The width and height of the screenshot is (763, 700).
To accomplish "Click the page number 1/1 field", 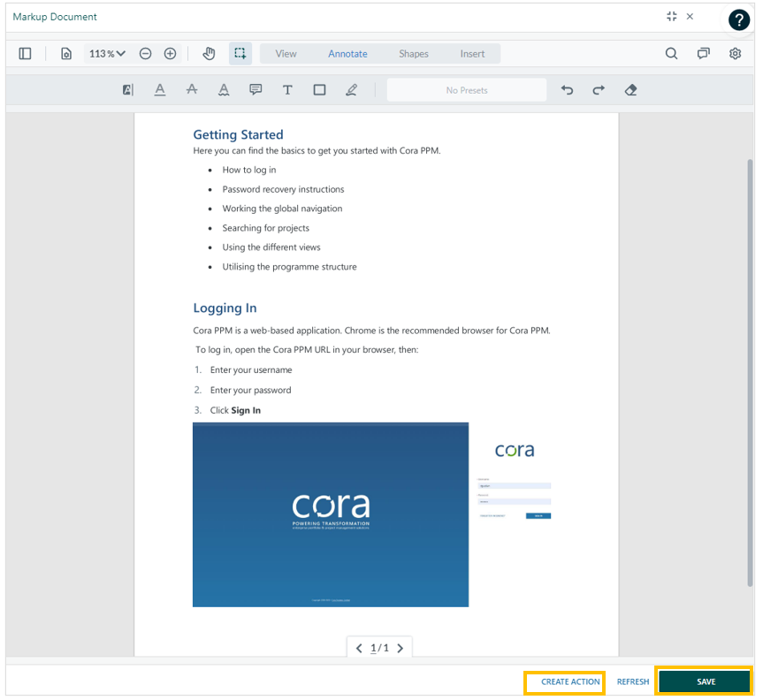I will (379, 649).
